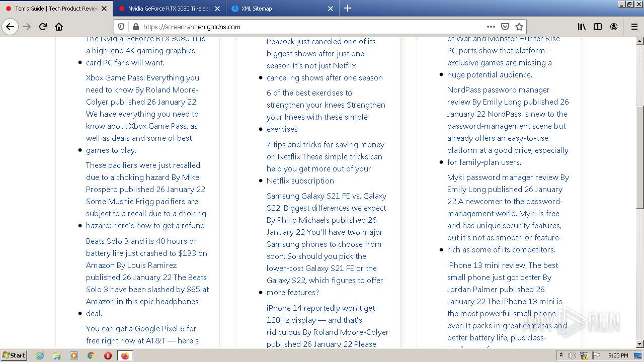Open the Netflix money saving tips article
Viewport: 644px width, 362px height.
(x=326, y=162)
